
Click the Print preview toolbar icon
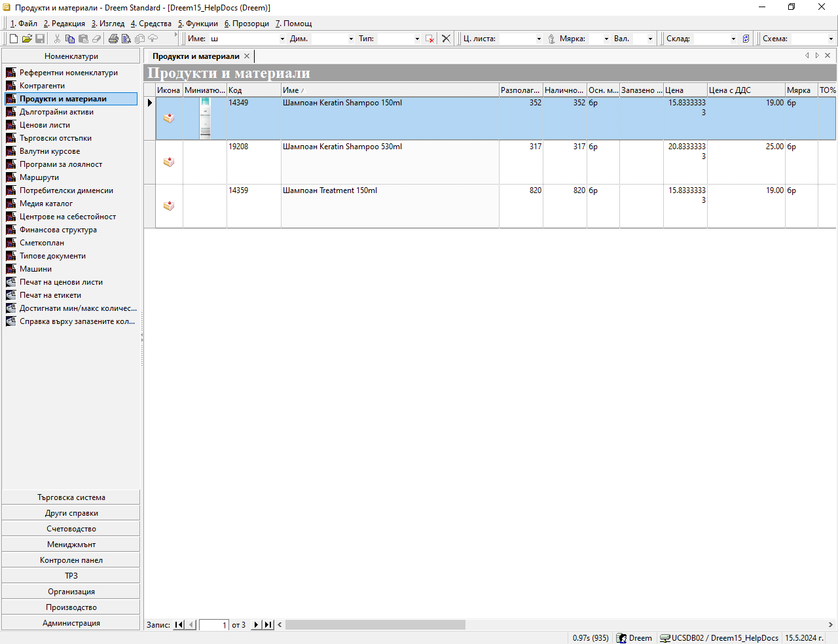pyautogui.click(x=126, y=39)
